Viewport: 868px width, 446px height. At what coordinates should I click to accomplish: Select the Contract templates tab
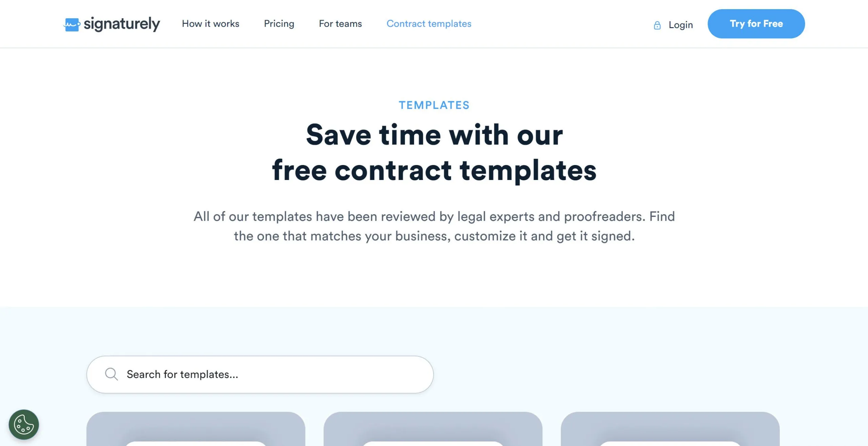(x=429, y=24)
